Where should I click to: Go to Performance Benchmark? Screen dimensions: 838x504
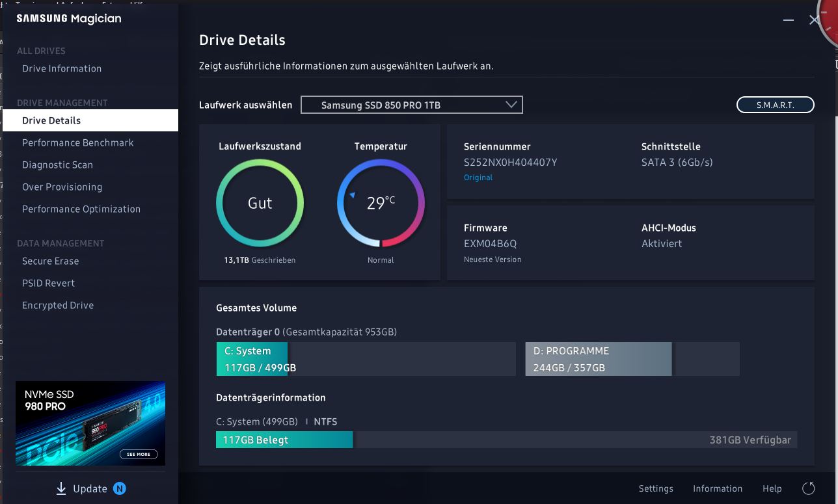(78, 142)
